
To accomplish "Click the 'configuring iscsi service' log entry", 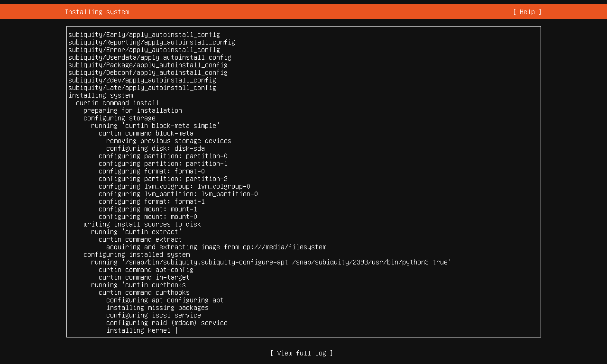I will pos(153,315).
